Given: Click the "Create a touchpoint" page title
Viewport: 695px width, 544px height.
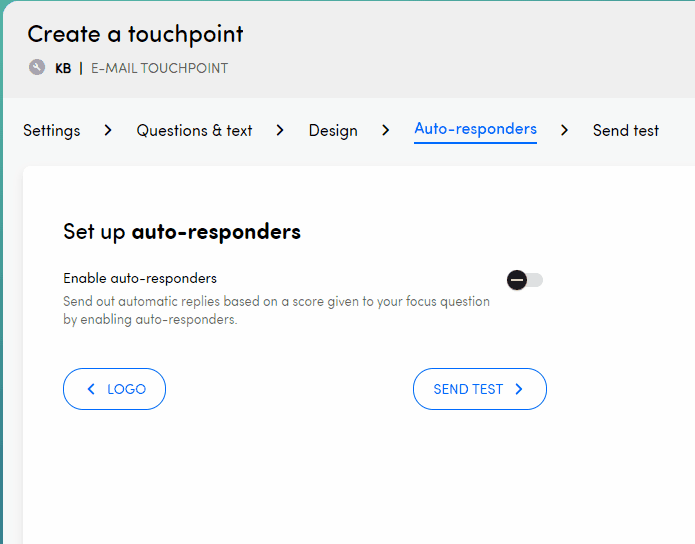Looking at the screenshot, I should pyautogui.click(x=135, y=34).
